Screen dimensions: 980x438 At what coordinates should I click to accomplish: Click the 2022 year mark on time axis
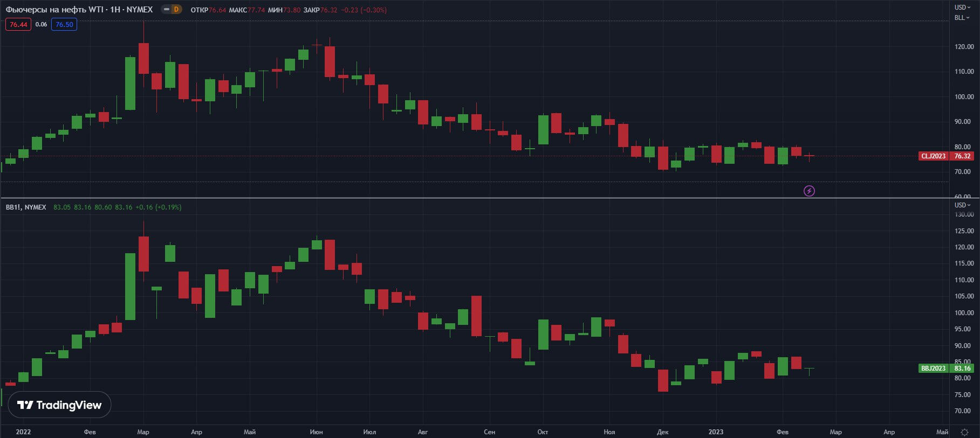click(x=23, y=432)
